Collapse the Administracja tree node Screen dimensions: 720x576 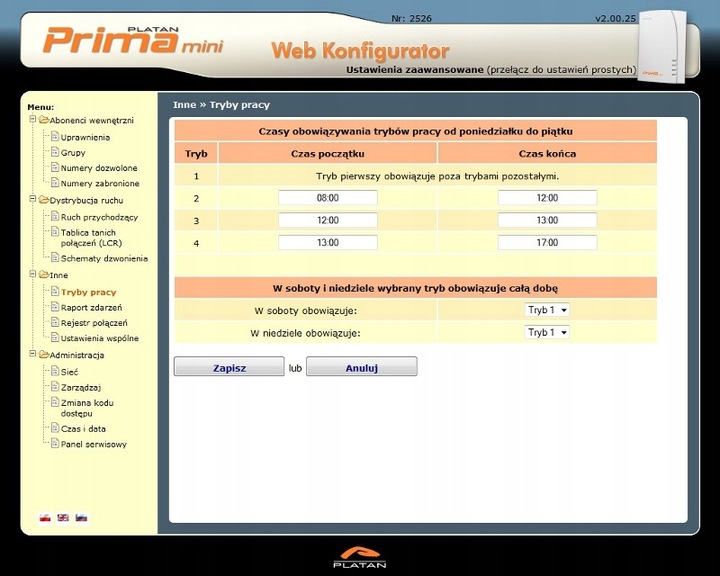pyautogui.click(x=33, y=354)
